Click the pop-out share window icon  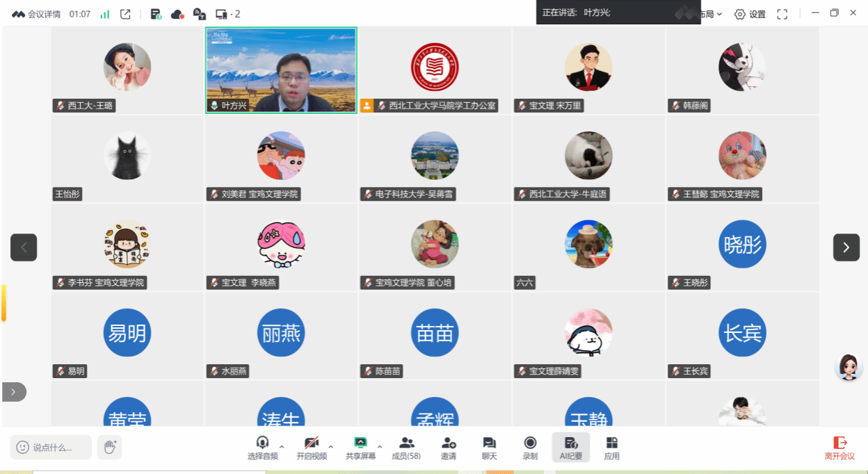tap(125, 14)
